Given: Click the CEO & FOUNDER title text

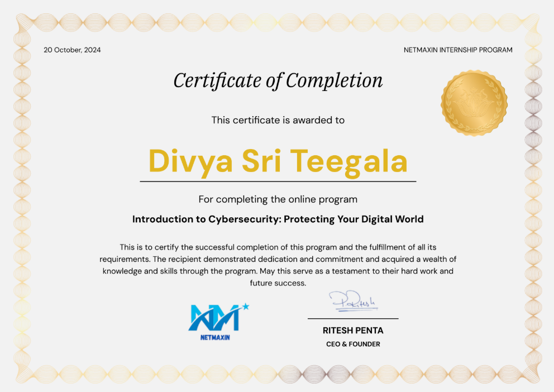Looking at the screenshot, I should [353, 345].
